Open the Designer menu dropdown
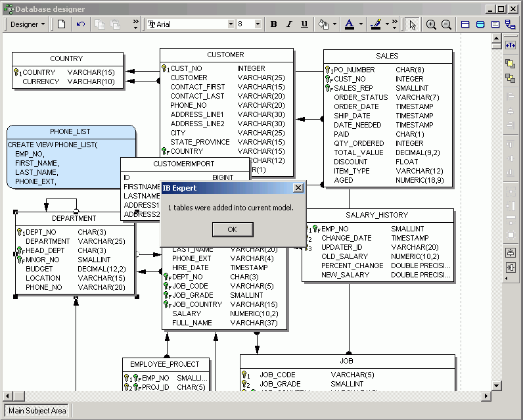Image resolution: width=523 pixels, height=420 pixels. 28,24
